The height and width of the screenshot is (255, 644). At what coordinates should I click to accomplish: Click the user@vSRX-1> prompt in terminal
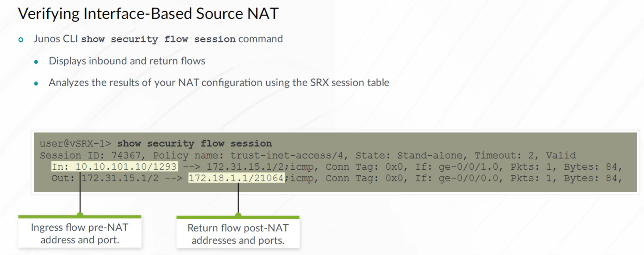(x=75, y=143)
